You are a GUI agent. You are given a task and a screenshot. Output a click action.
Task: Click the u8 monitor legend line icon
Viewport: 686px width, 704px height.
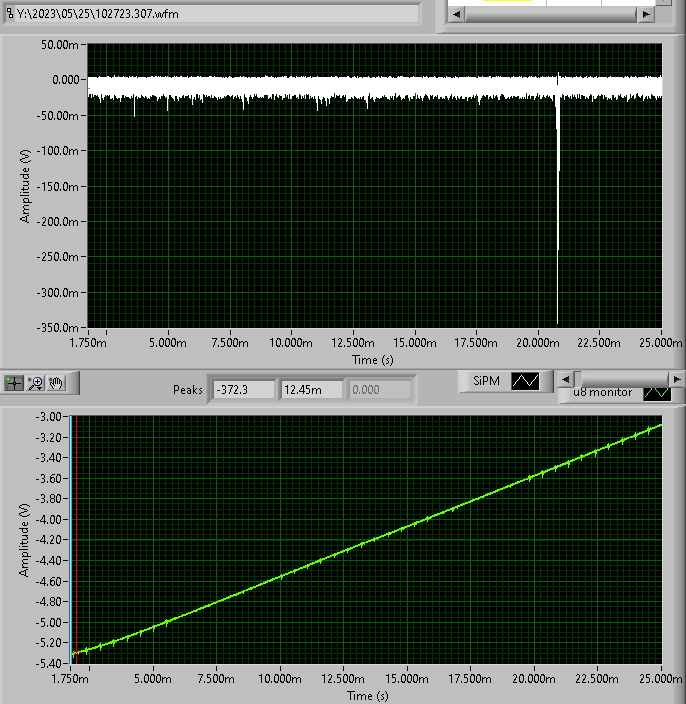pyautogui.click(x=656, y=392)
